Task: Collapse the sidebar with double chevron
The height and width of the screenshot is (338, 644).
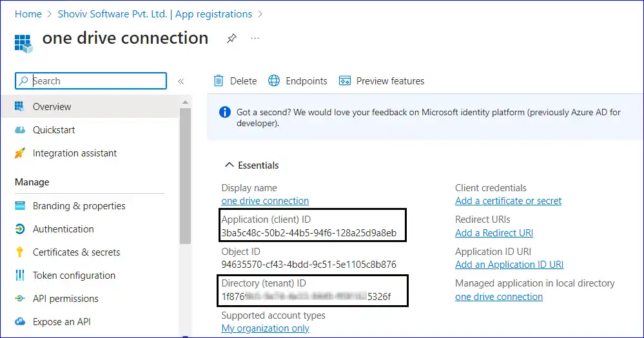Action: 181,81
